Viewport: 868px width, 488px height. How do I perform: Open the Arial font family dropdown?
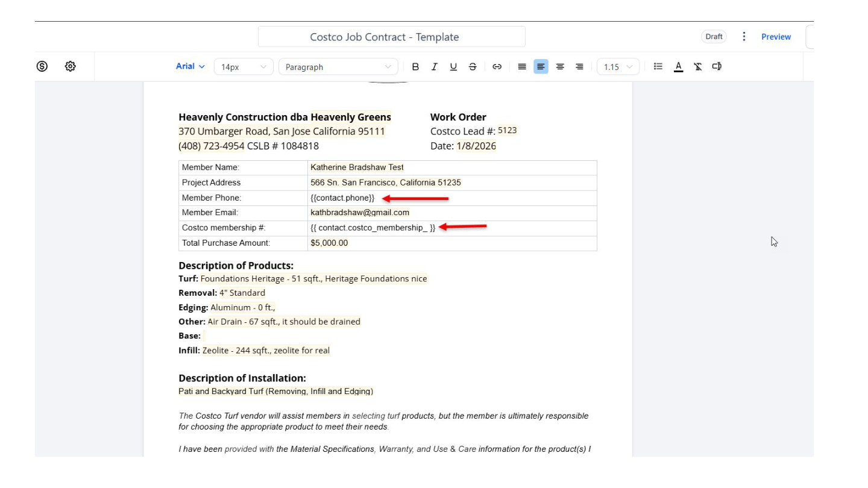tap(190, 67)
